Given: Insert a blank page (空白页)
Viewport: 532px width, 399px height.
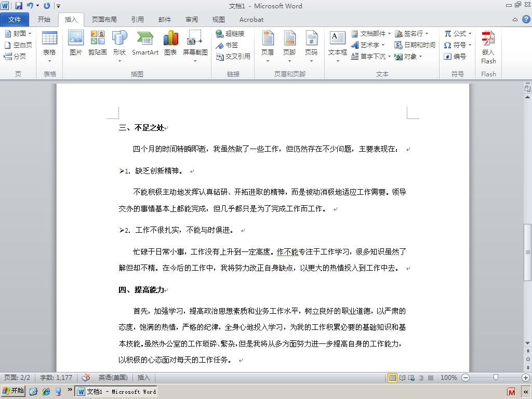Looking at the screenshot, I should click(x=18, y=45).
